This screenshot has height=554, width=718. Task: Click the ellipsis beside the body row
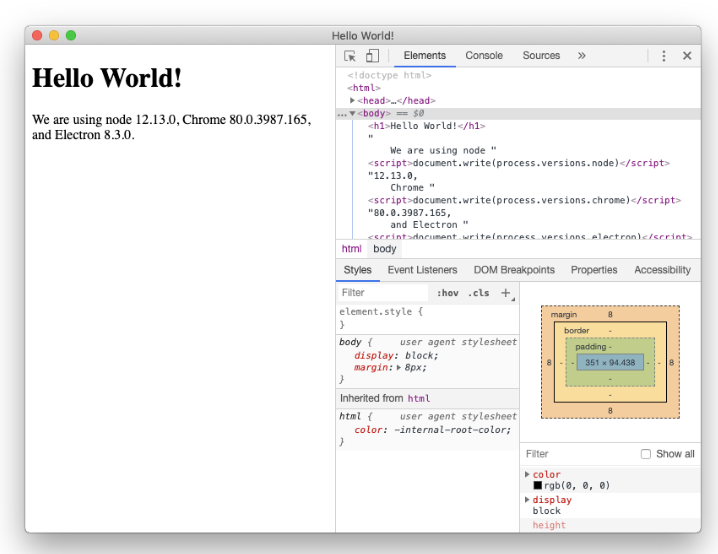click(x=342, y=114)
